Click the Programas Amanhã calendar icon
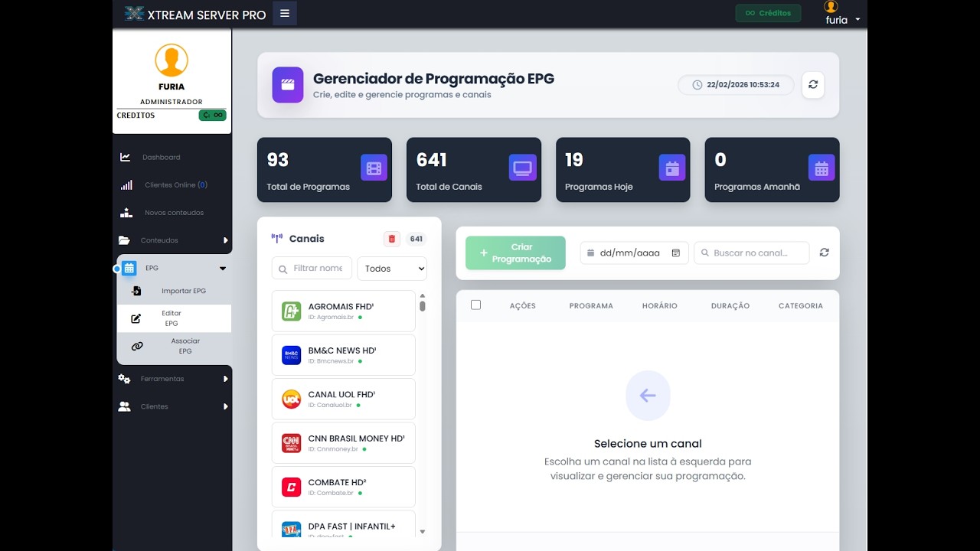 pyautogui.click(x=822, y=168)
